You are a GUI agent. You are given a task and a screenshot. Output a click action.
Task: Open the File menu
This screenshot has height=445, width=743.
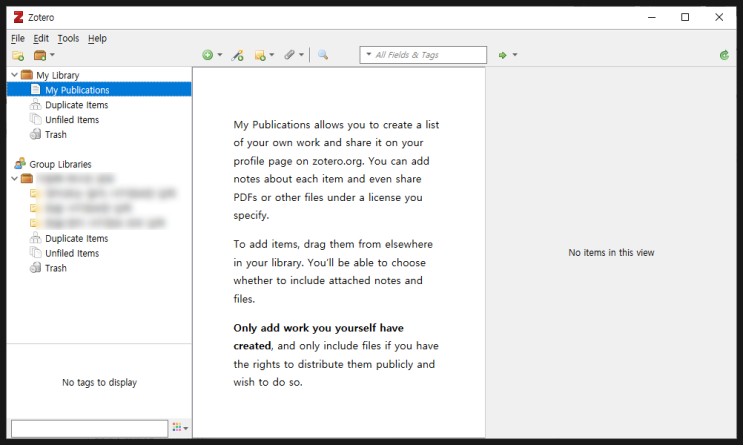(18, 38)
